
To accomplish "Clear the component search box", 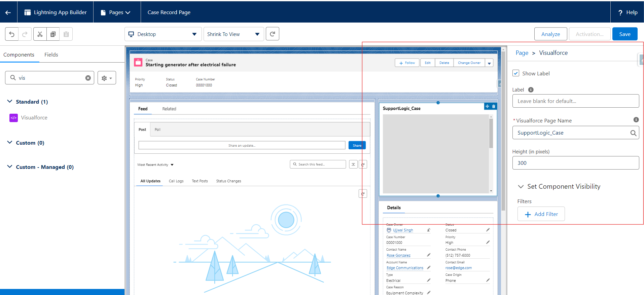I will click(x=88, y=78).
